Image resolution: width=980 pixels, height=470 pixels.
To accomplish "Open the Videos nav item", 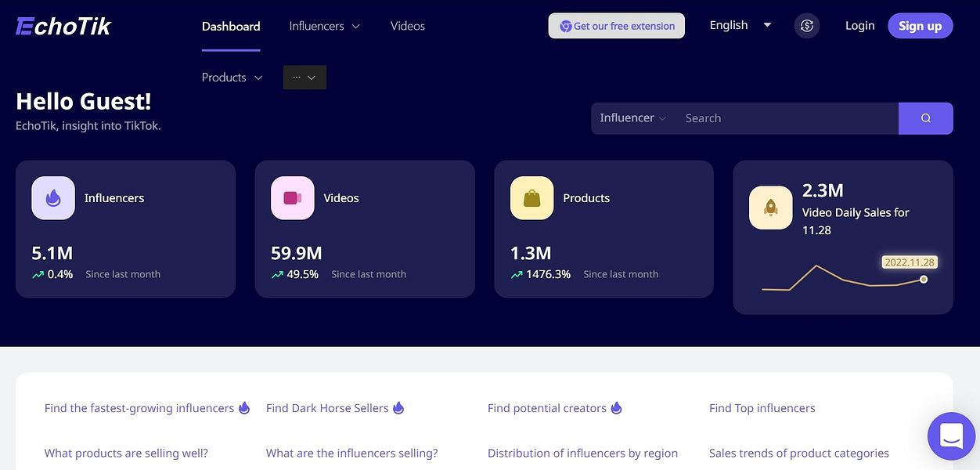I will (x=408, y=26).
